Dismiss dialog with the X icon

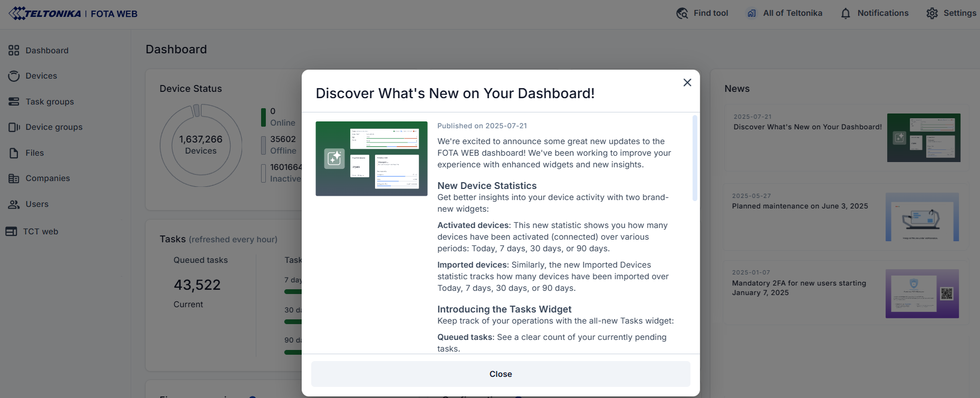coord(687,82)
